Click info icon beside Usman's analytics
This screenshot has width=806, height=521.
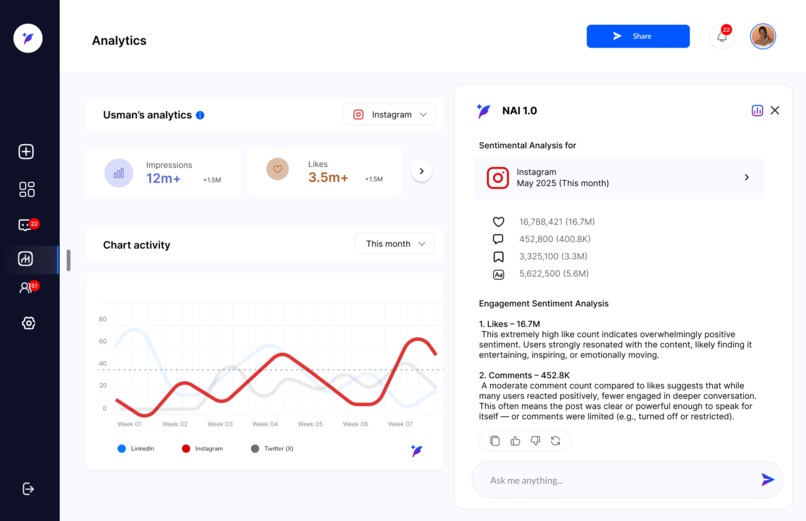coord(200,115)
